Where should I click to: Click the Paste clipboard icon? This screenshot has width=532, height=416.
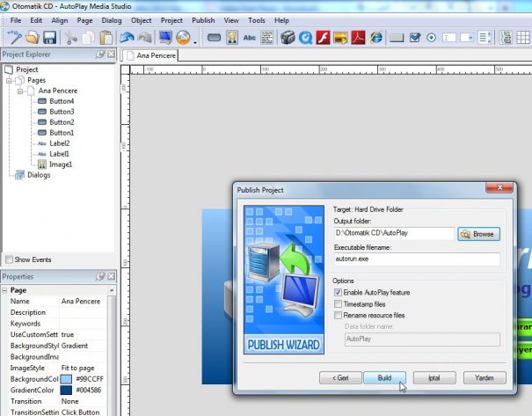coord(106,37)
